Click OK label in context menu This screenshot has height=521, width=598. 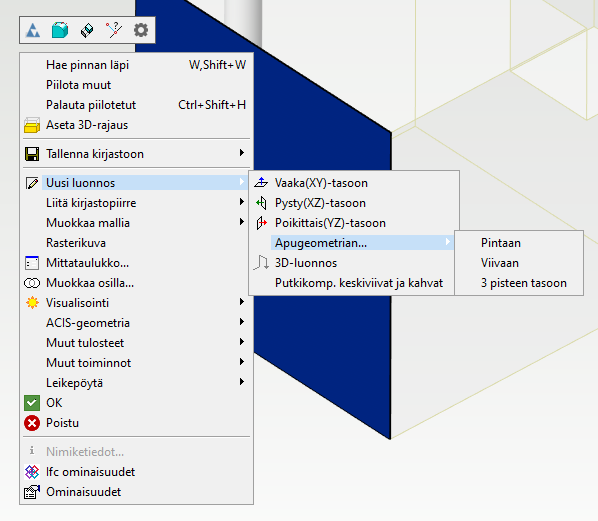54,403
